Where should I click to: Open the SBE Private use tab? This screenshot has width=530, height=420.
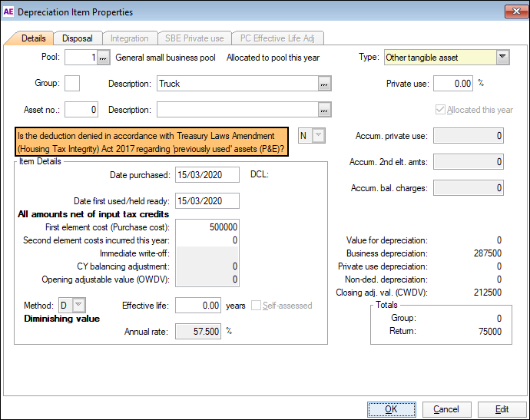point(195,38)
